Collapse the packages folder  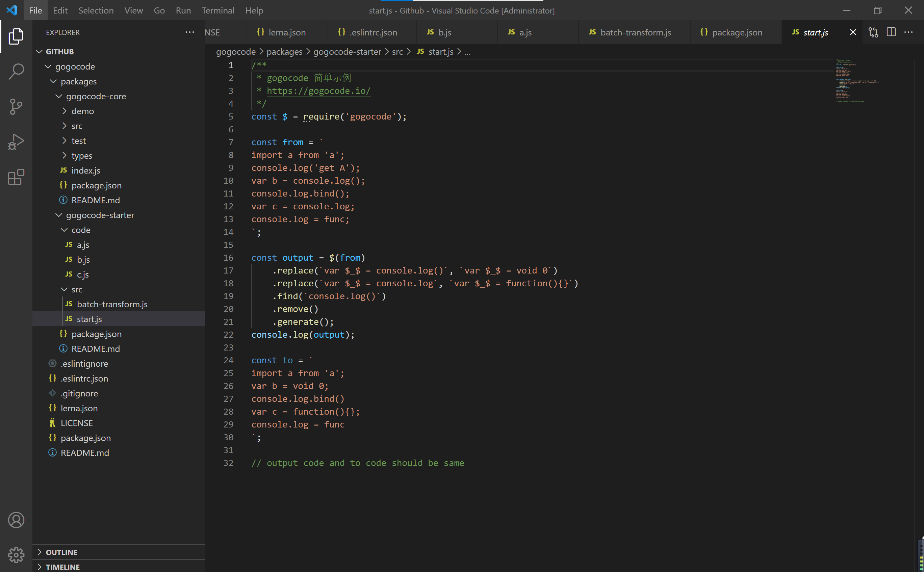point(53,81)
